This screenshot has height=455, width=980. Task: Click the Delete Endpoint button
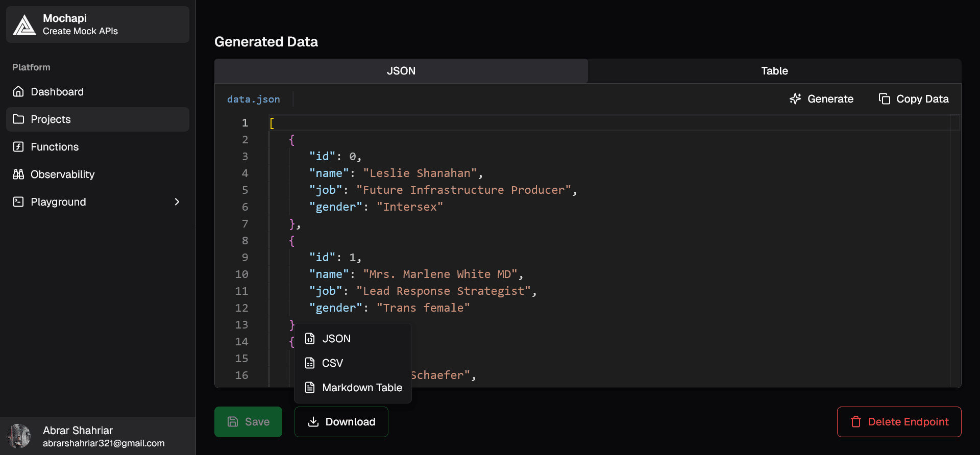(x=899, y=422)
